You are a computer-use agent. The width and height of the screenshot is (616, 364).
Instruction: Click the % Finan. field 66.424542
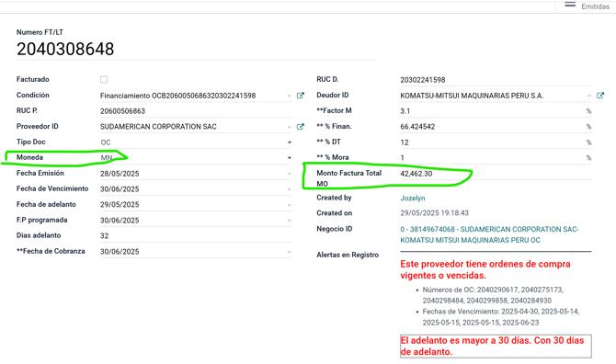[x=492, y=127]
